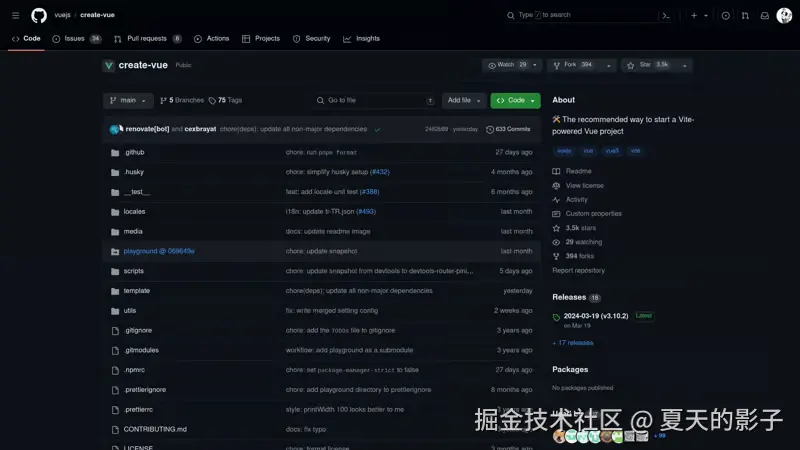The height and width of the screenshot is (450, 800).
Task: Switch to the Insights tab
Action: click(x=362, y=39)
